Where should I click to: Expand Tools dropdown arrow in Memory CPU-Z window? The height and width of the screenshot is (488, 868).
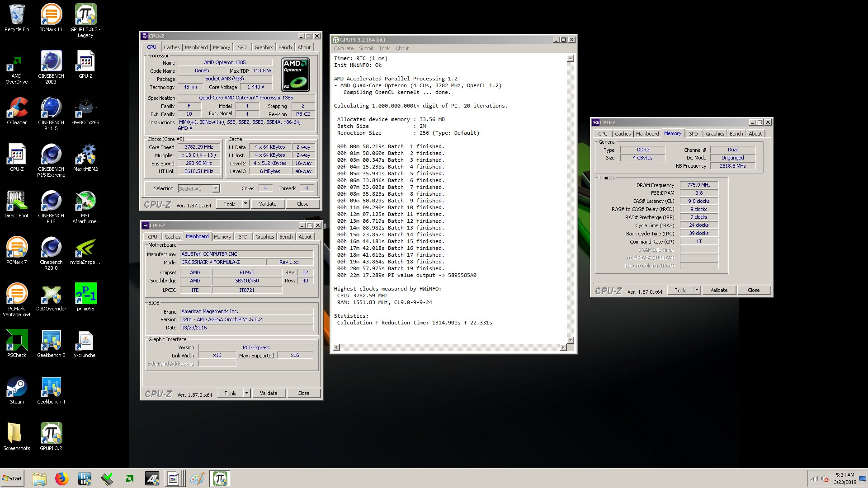coord(697,290)
